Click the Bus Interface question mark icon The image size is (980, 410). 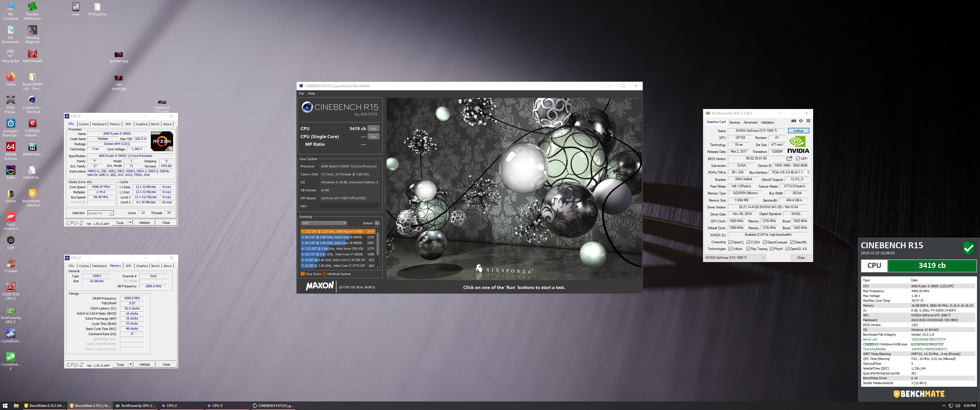[808, 172]
